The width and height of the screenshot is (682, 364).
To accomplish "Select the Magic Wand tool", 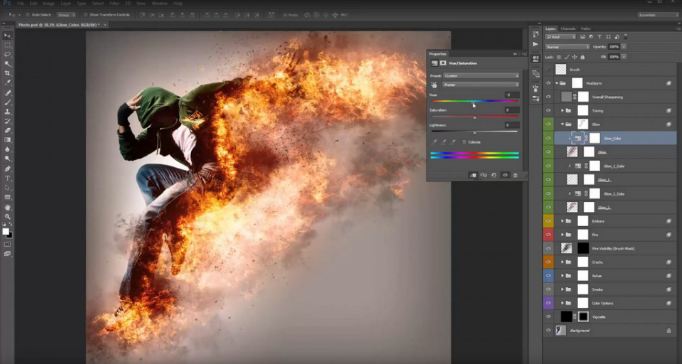I will 7,64.
